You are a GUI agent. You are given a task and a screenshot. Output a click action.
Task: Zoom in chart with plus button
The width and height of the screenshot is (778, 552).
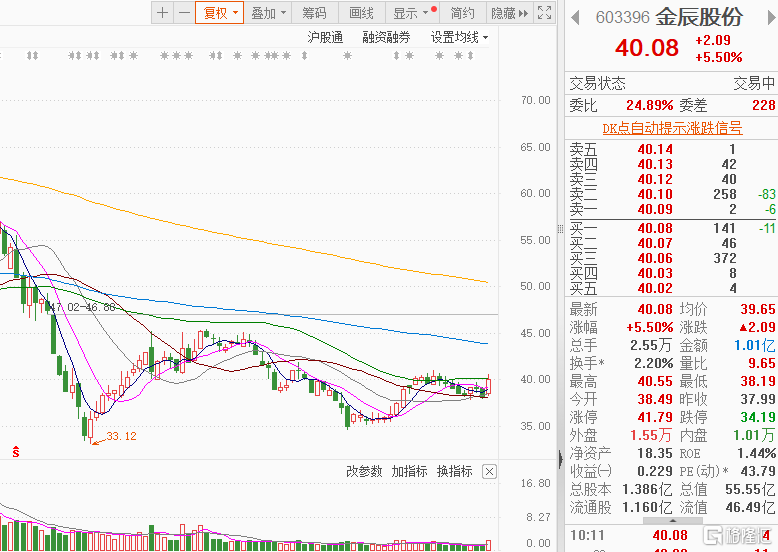pyautogui.click(x=162, y=13)
